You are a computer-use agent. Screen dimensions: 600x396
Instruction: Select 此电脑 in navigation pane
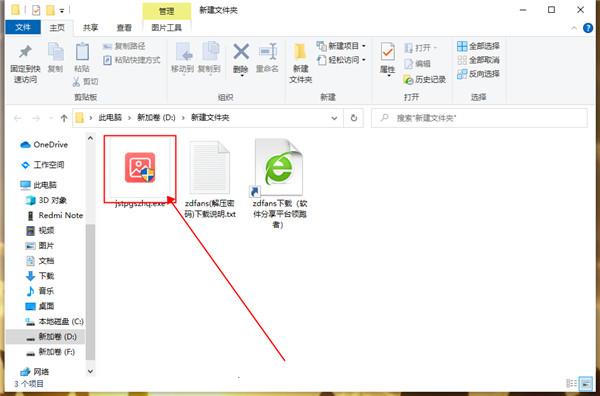pos(38,185)
